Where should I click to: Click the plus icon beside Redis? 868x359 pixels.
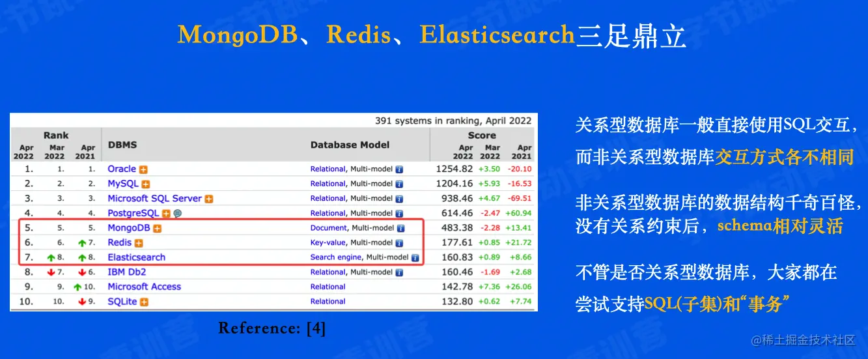[x=139, y=243]
